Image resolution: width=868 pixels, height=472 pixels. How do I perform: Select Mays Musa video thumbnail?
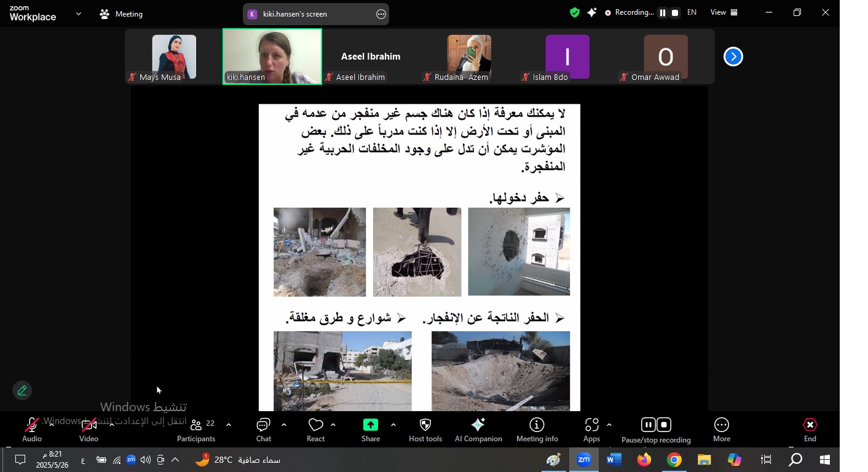[x=174, y=57]
